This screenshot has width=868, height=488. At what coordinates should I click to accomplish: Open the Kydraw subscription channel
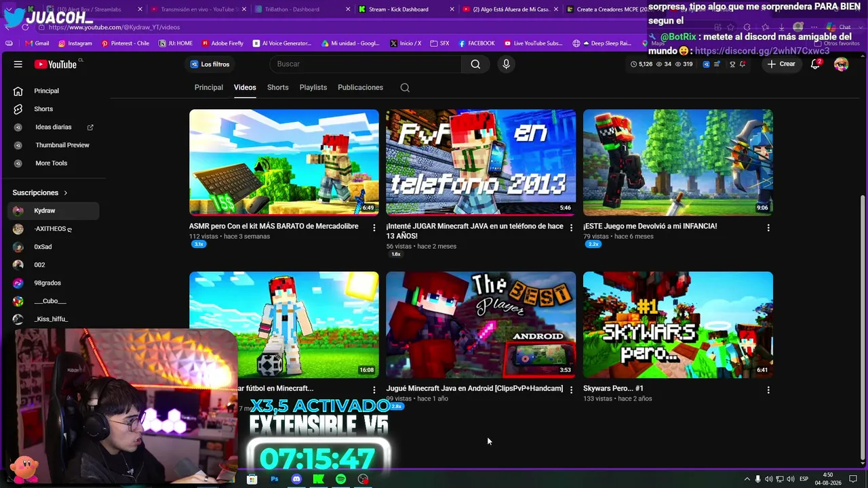[54, 211]
